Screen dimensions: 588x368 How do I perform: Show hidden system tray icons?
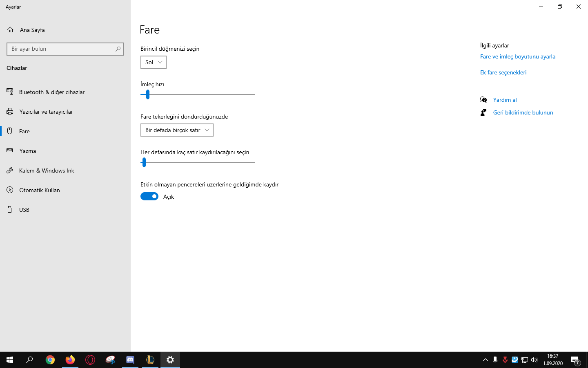pyautogui.click(x=486, y=360)
